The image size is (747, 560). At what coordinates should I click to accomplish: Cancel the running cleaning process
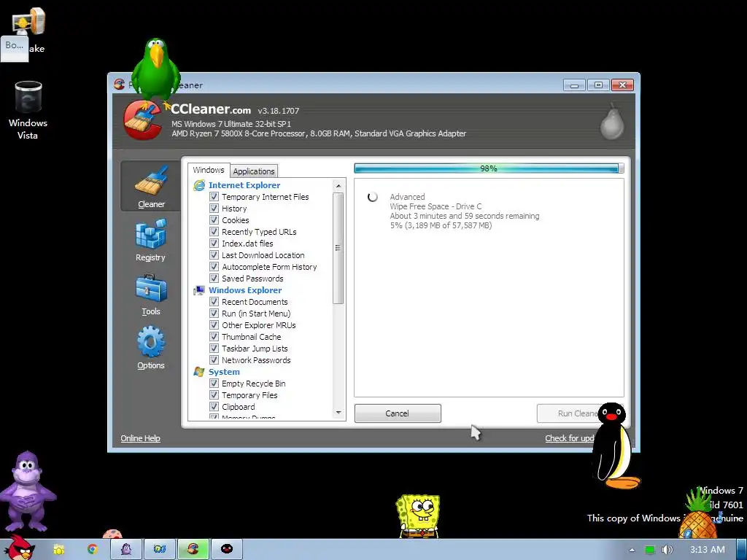pyautogui.click(x=398, y=413)
